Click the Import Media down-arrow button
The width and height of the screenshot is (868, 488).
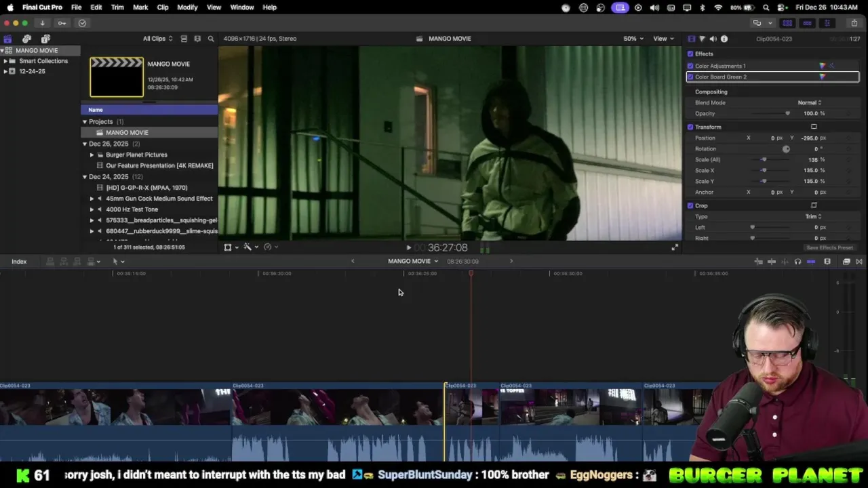tap(42, 23)
